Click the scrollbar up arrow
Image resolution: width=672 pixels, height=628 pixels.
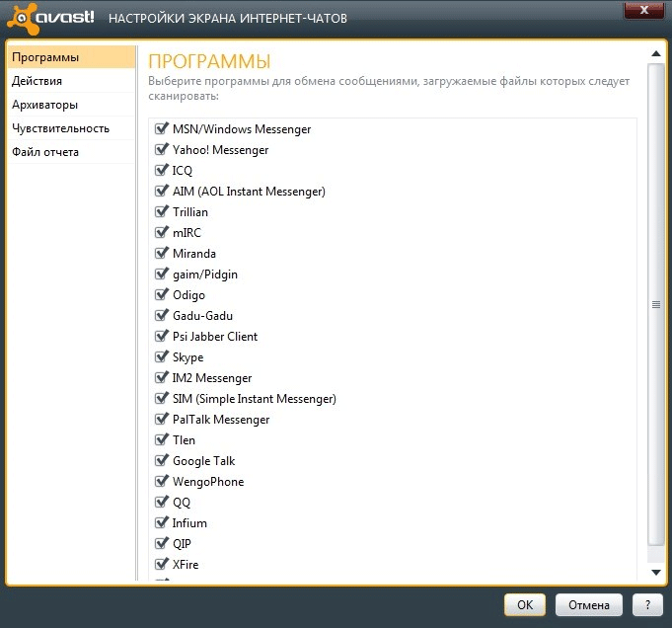(x=655, y=53)
